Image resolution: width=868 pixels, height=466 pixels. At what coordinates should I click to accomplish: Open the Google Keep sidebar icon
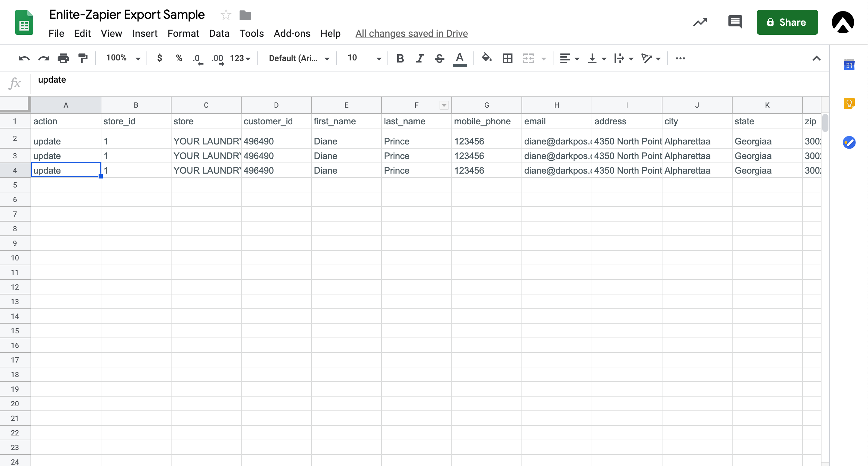849,103
